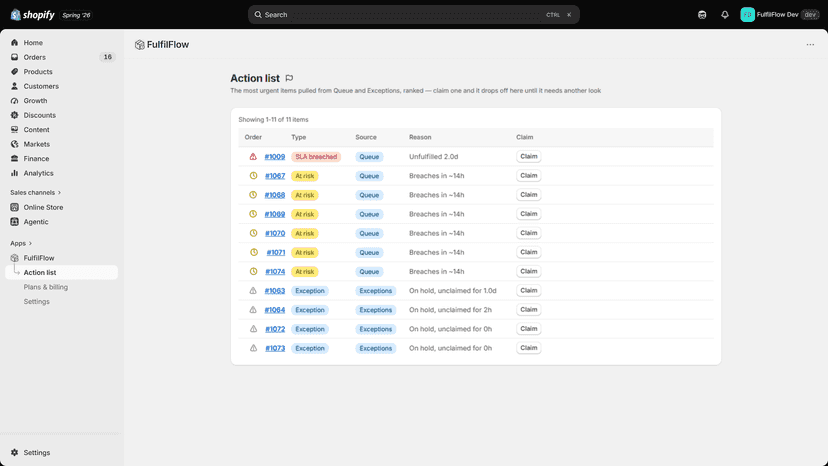The width and height of the screenshot is (828, 466).
Task: Claim order #1073
Action: click(529, 348)
